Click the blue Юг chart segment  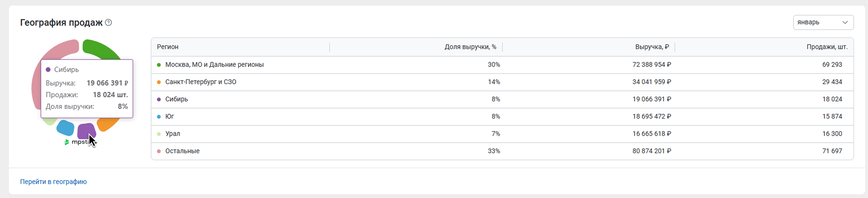coord(65,128)
